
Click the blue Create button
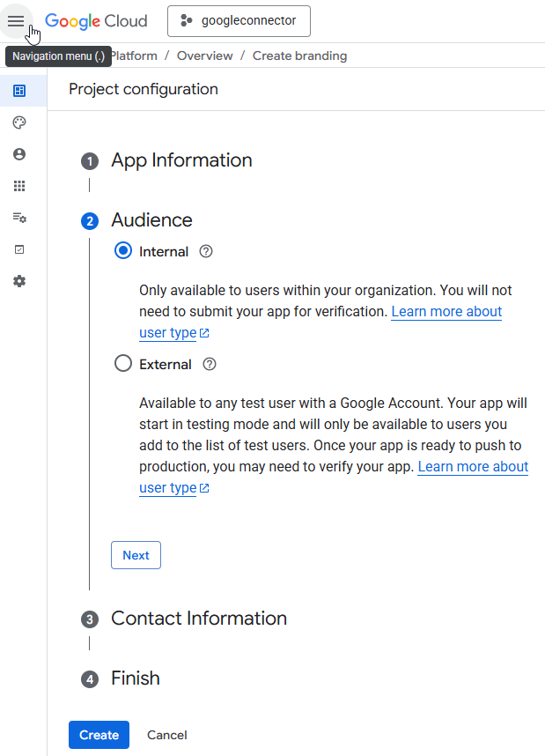point(99,735)
